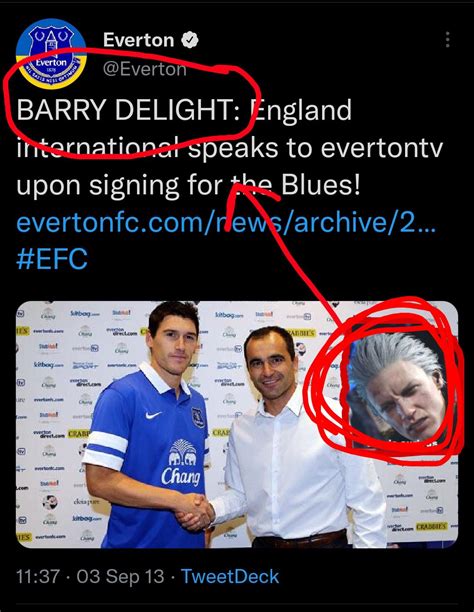Open the attached signing photo
The image size is (474, 612).
coord(237,425)
